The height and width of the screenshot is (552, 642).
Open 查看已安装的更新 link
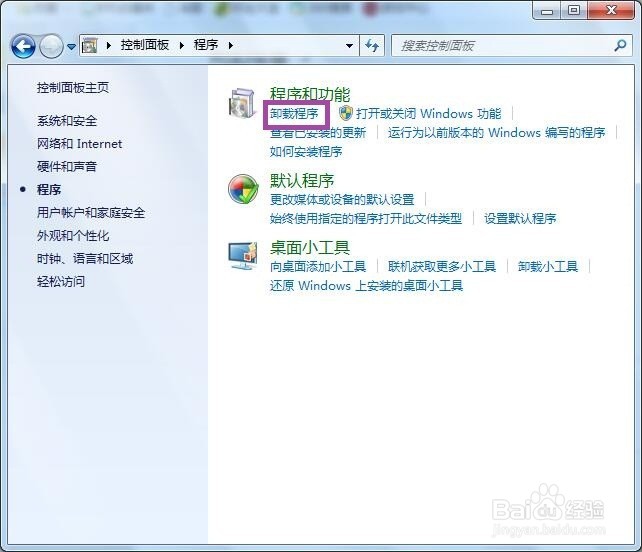click(318, 133)
